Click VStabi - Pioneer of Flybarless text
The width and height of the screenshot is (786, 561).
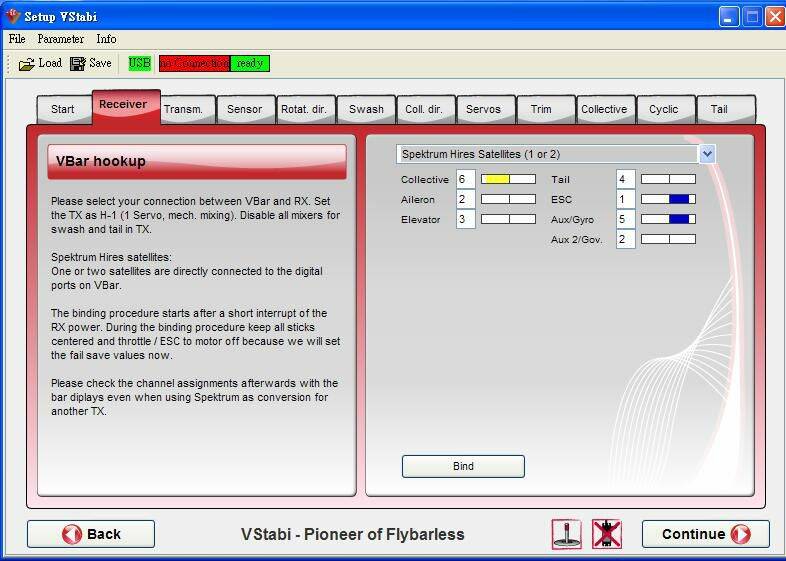coord(352,534)
